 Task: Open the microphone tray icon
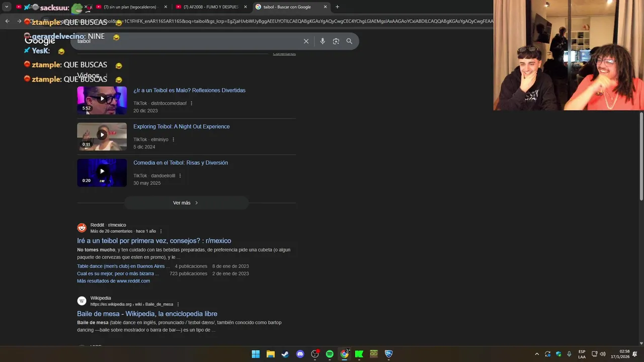click(569, 354)
